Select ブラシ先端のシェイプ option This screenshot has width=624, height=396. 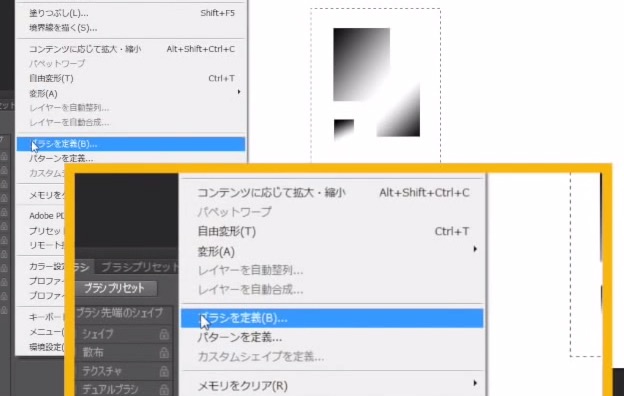coord(120,313)
